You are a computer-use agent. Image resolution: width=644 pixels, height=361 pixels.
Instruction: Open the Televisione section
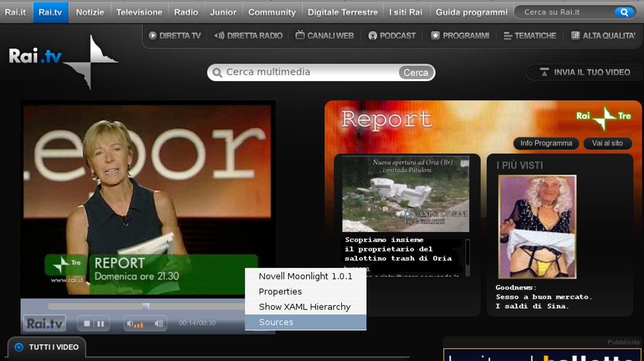(140, 12)
